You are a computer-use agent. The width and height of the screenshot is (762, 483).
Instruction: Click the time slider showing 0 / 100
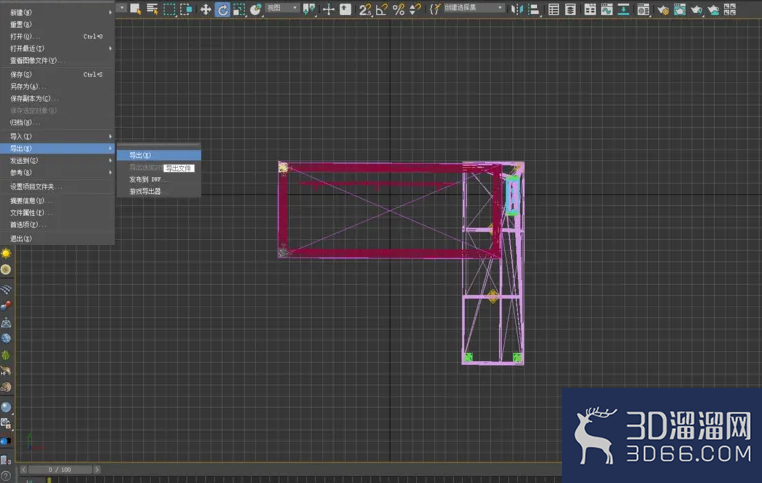(60, 469)
